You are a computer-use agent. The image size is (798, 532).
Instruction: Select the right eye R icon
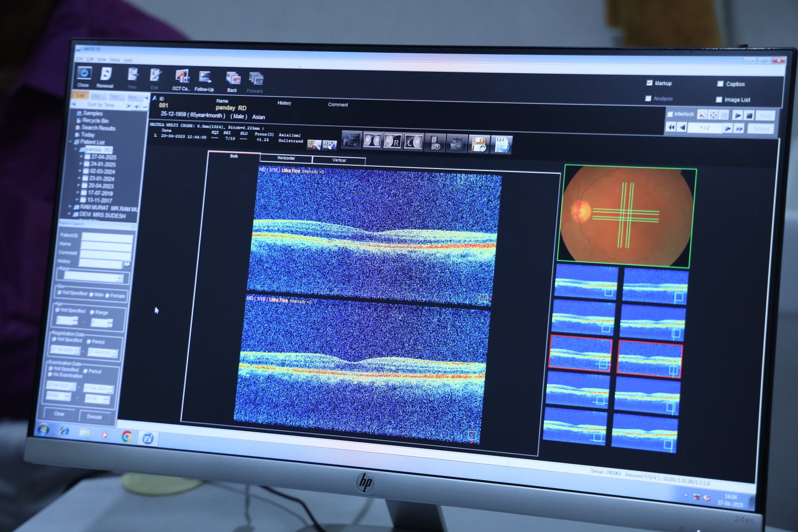tap(393, 142)
